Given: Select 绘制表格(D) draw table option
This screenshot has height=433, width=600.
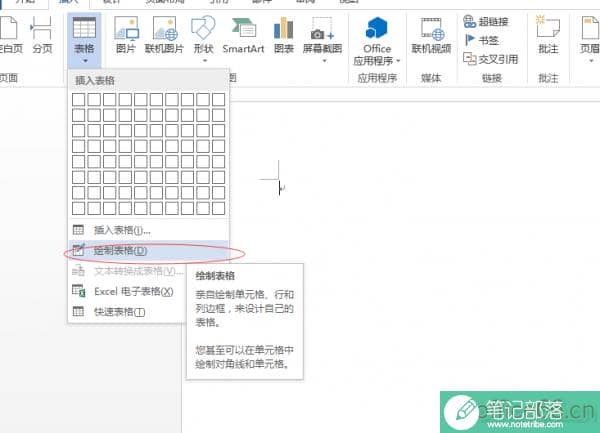Looking at the screenshot, I should pos(149,251).
